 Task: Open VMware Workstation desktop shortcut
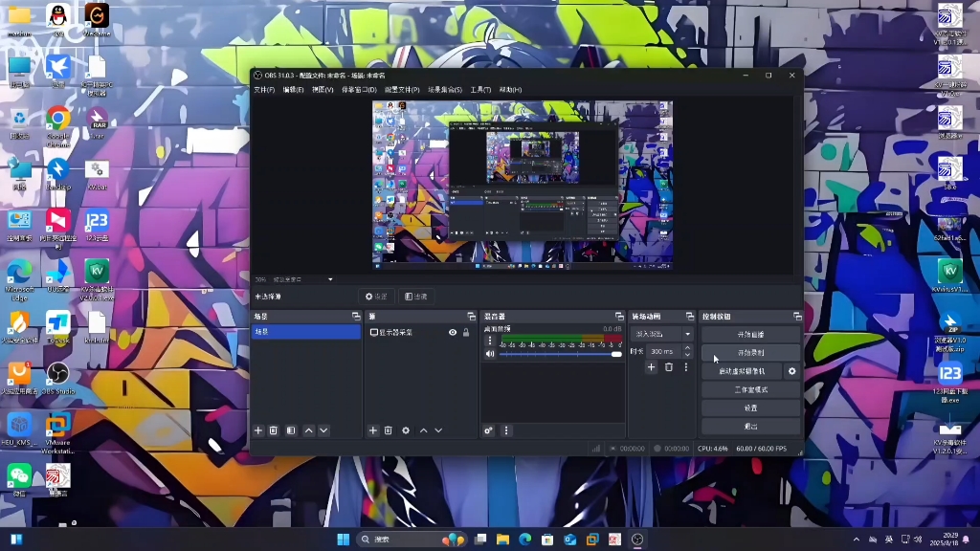point(58,433)
